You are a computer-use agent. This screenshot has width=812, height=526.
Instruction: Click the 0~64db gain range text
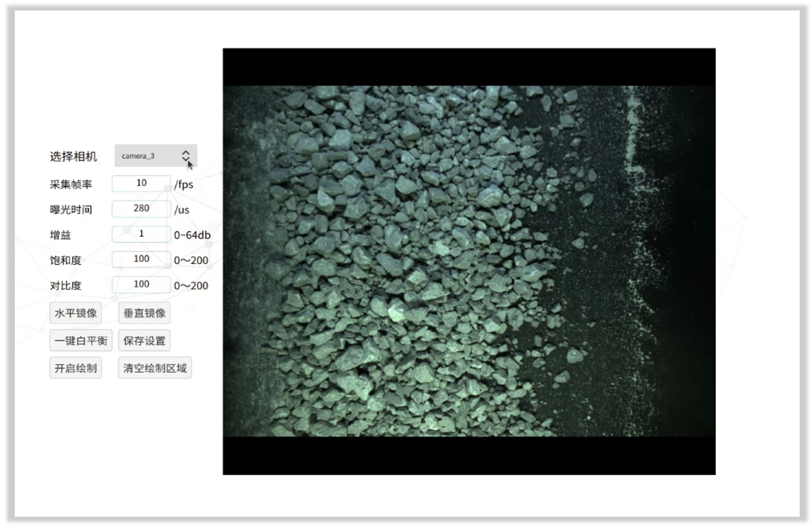[192, 235]
